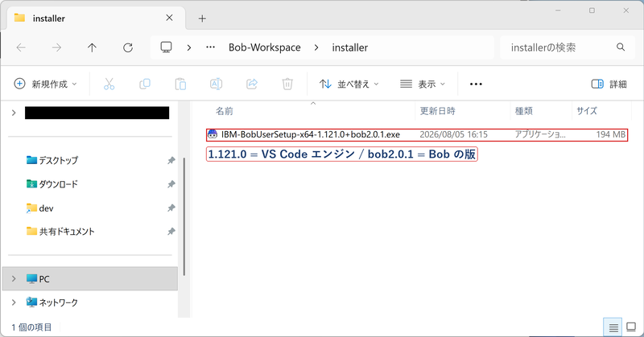Expand chevron between Bob-Workspace and installer
The height and width of the screenshot is (337, 644).
pyautogui.click(x=316, y=47)
